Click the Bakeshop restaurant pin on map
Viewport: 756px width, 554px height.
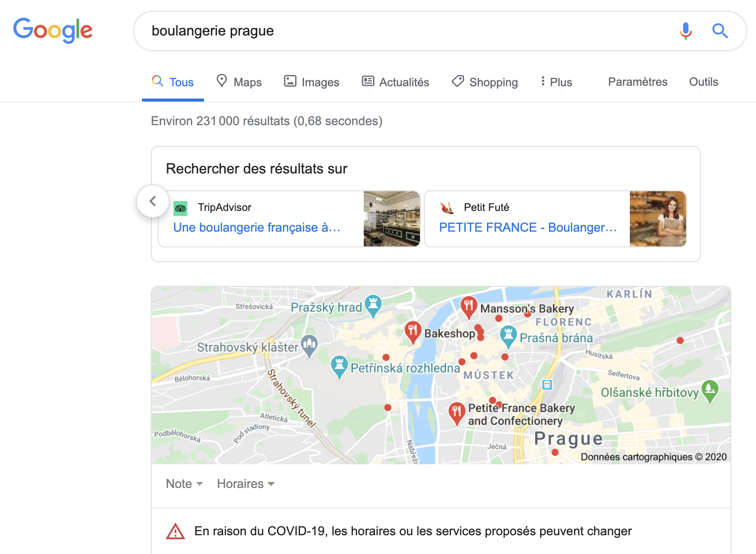coord(412,332)
